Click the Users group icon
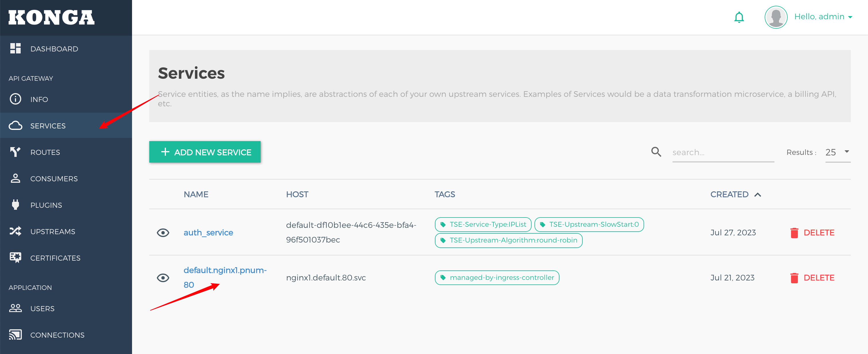The height and width of the screenshot is (354, 868). tap(15, 308)
